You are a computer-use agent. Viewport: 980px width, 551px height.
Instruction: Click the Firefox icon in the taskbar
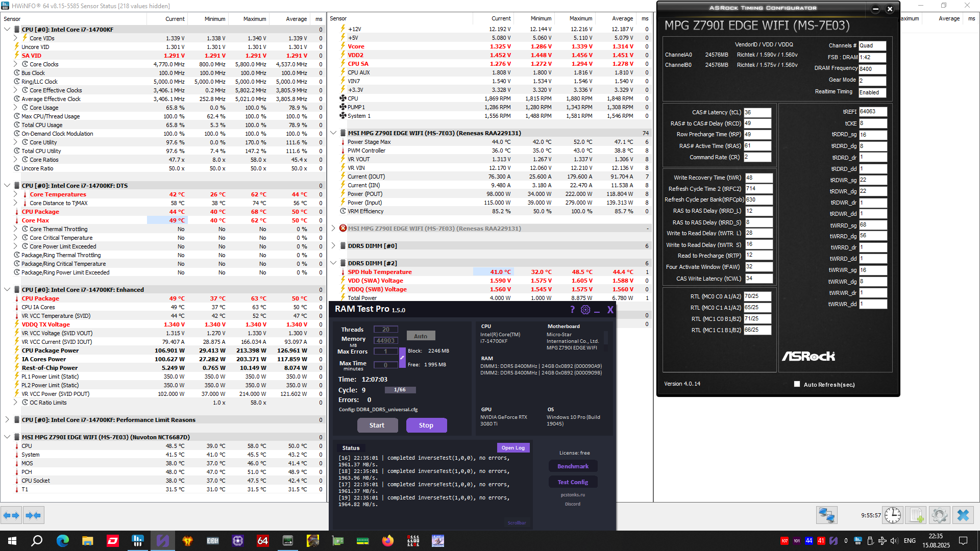[388, 541]
